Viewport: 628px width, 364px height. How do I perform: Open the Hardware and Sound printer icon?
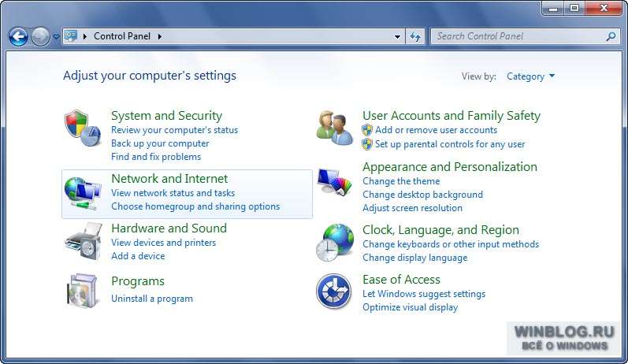(x=84, y=242)
